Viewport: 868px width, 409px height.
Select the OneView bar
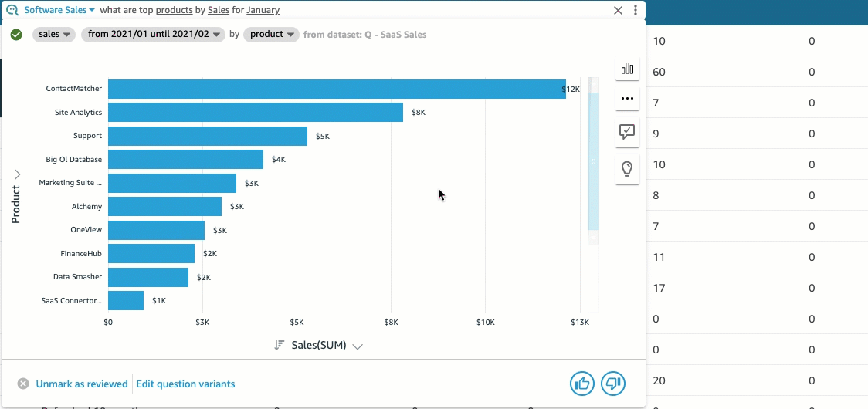pos(156,230)
